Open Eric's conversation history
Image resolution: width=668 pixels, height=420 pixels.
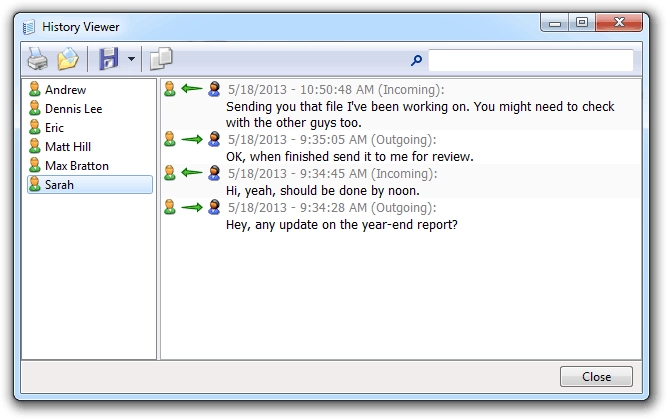coord(54,128)
